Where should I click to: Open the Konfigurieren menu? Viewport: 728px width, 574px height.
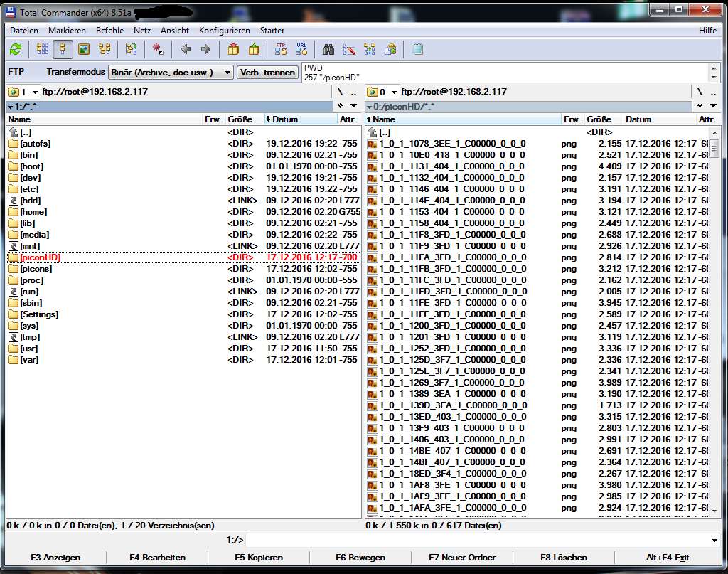[225, 31]
